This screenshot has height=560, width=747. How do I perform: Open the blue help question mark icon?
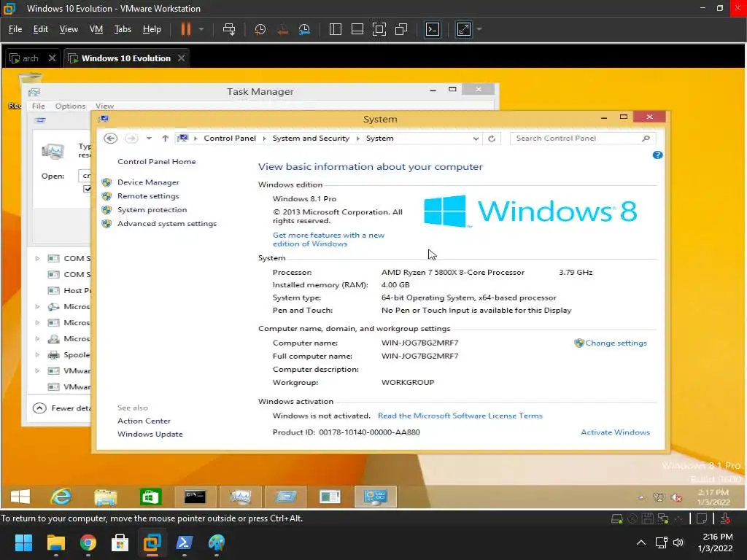pyautogui.click(x=657, y=155)
